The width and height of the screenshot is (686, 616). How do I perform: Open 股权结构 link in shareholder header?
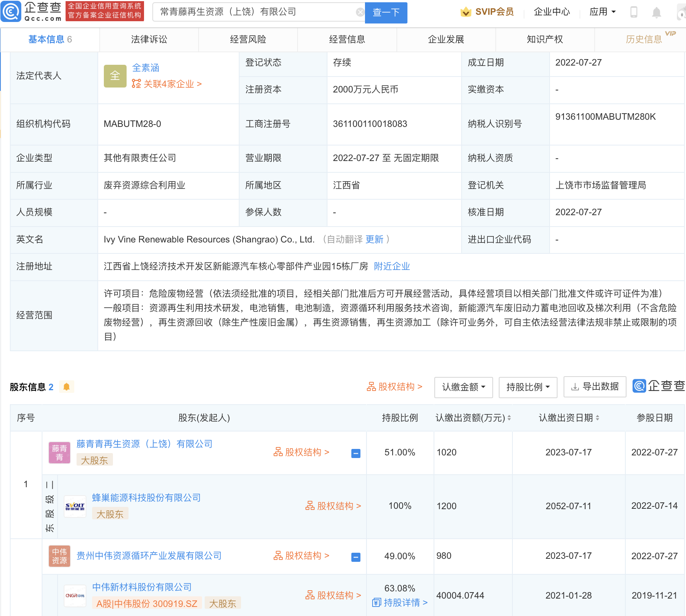pos(395,387)
